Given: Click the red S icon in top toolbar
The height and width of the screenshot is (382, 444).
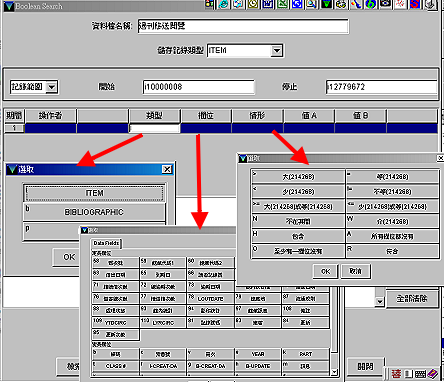Looking at the screenshot, I should coord(415,4).
